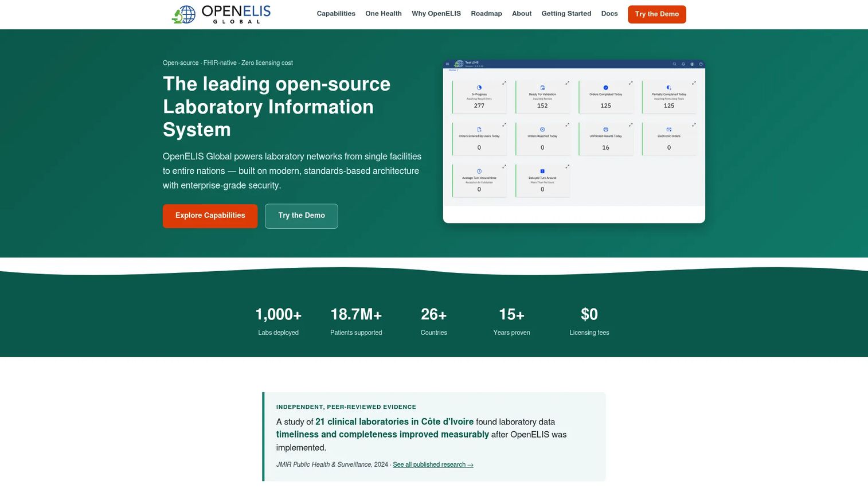Click the envelope icon on Electronic Orders

pos(669,130)
